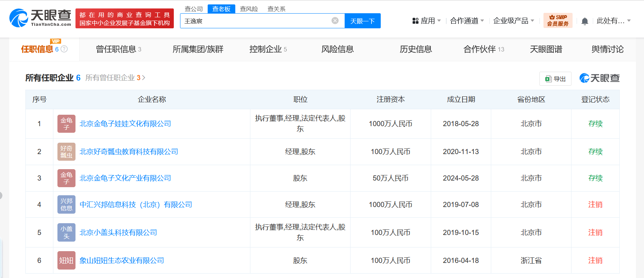Switch to the 查公司 search tab

194,9
